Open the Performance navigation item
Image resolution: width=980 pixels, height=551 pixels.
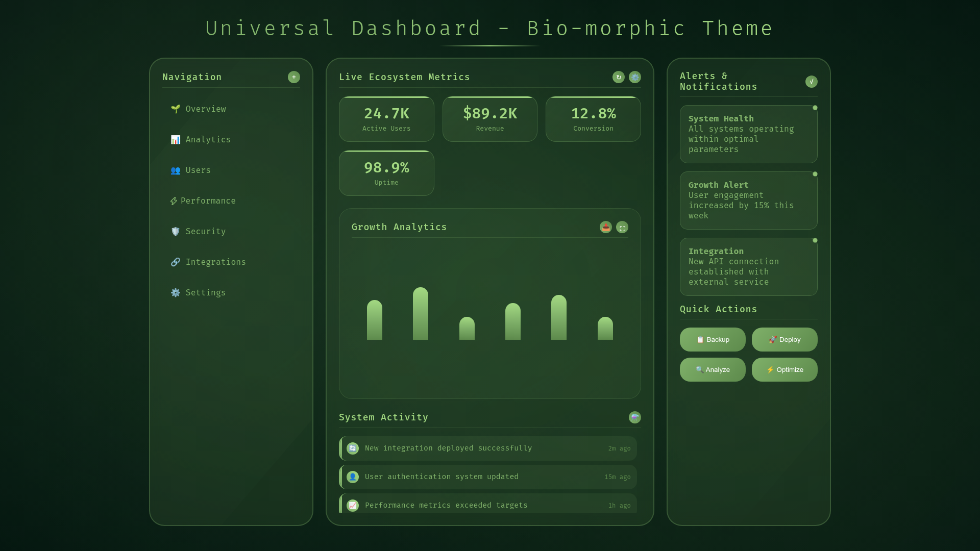click(207, 201)
